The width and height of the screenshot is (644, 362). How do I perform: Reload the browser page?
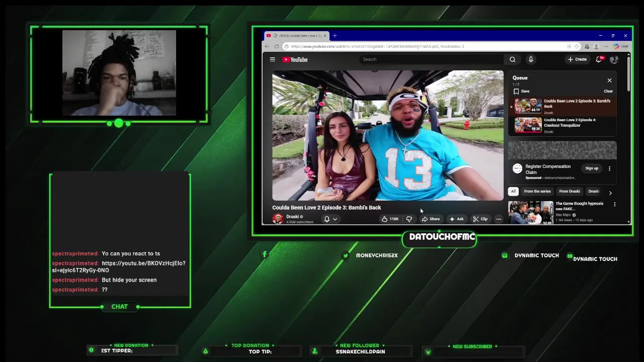coord(276,46)
